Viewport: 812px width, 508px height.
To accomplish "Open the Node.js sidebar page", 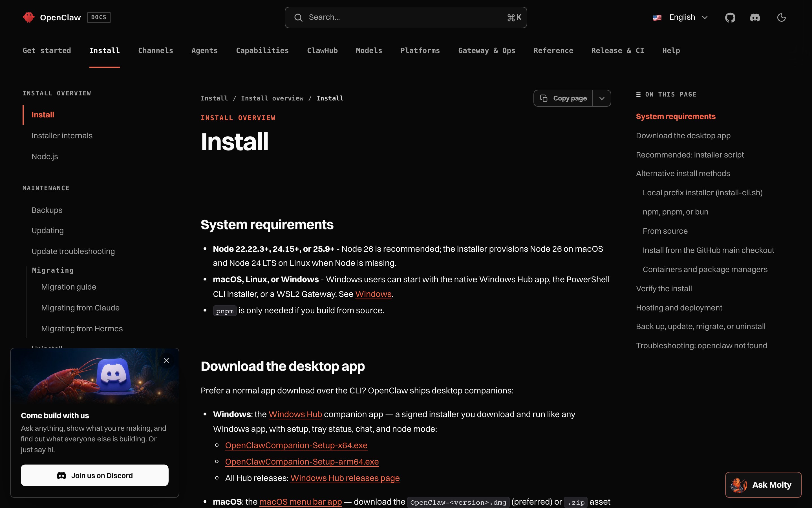I will tap(45, 157).
